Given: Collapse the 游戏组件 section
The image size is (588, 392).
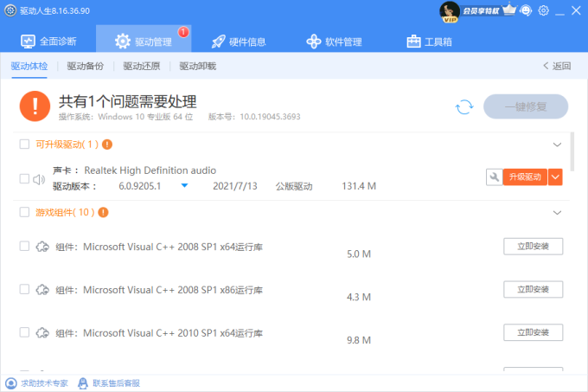Looking at the screenshot, I should point(557,212).
